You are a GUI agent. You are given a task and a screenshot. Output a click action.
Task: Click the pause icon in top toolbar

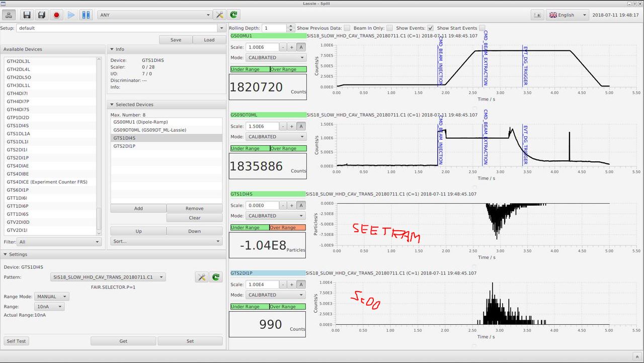coord(86,15)
